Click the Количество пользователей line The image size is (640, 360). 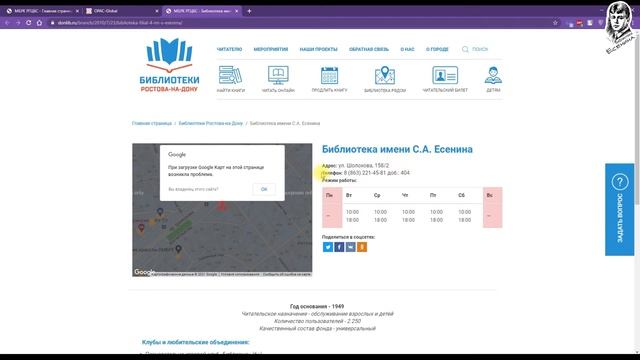[317, 321]
